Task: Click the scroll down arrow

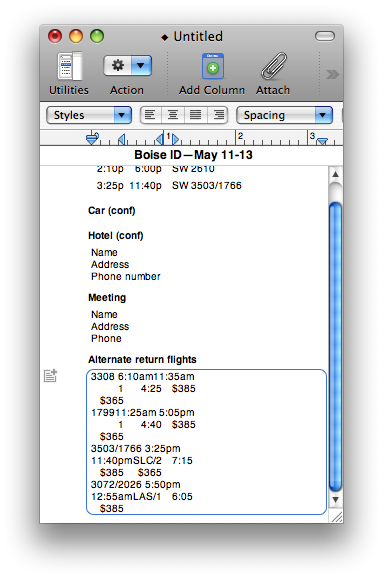Action: tap(335, 500)
